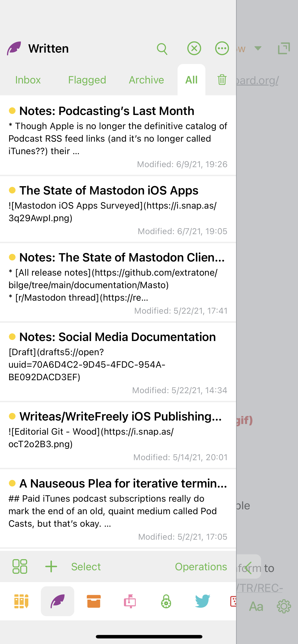Add a new draft with plus icon

(51, 567)
